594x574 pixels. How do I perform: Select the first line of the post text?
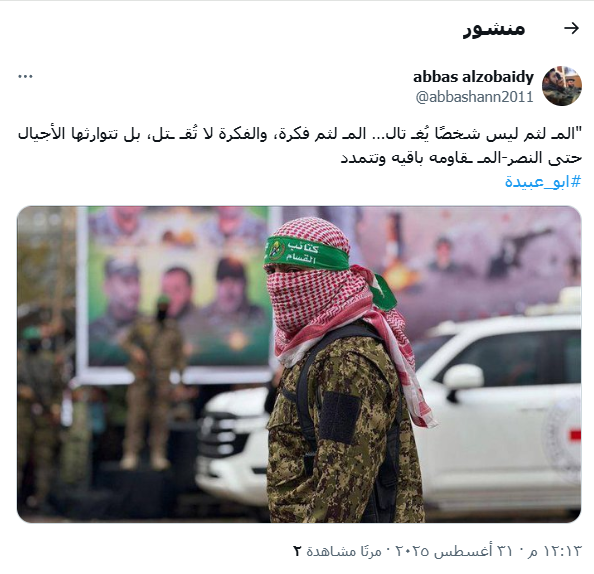[x=300, y=134]
